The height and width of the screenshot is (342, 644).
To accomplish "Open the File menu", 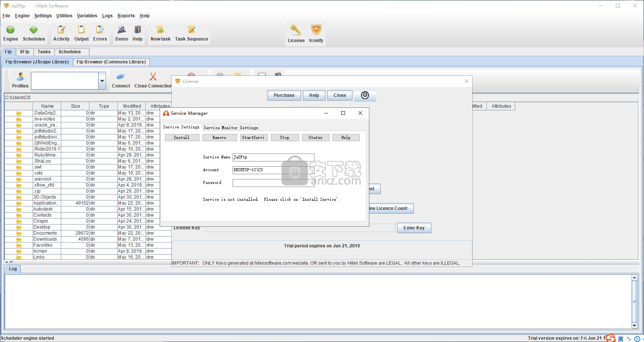I will tap(6, 16).
